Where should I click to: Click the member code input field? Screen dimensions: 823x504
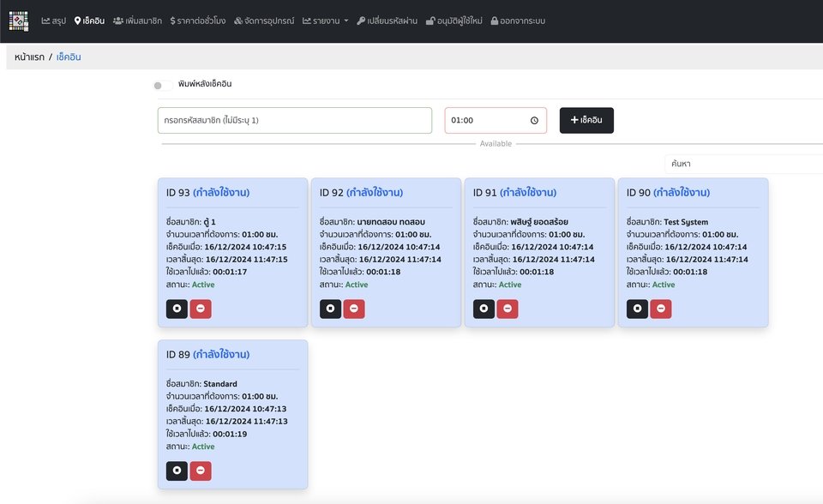294,120
